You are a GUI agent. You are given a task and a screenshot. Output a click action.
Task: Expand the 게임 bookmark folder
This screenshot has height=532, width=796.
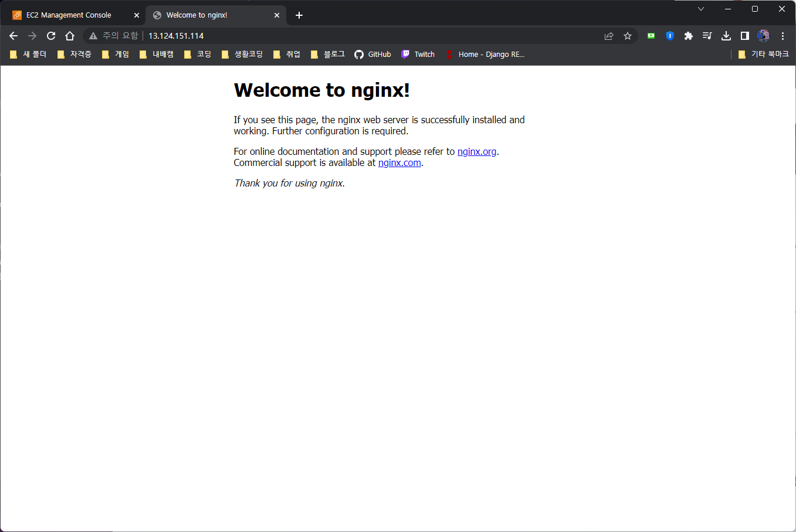click(116, 55)
